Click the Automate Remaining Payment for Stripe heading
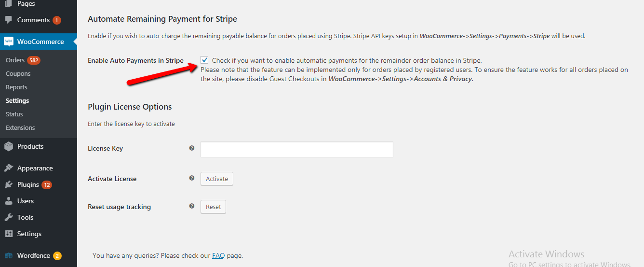 coord(162,19)
